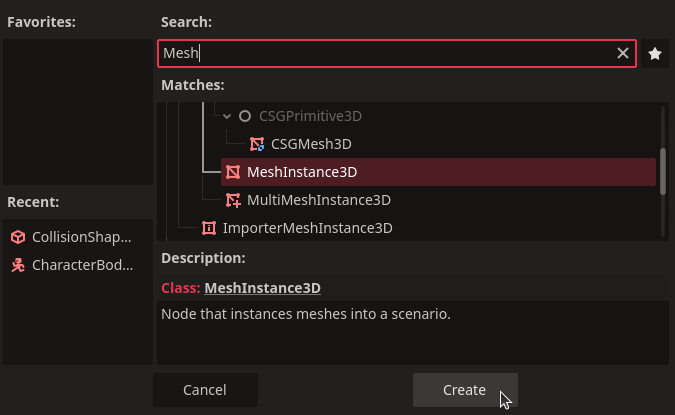The height and width of the screenshot is (415, 675).
Task: Clear the search field text
Action: click(x=622, y=53)
